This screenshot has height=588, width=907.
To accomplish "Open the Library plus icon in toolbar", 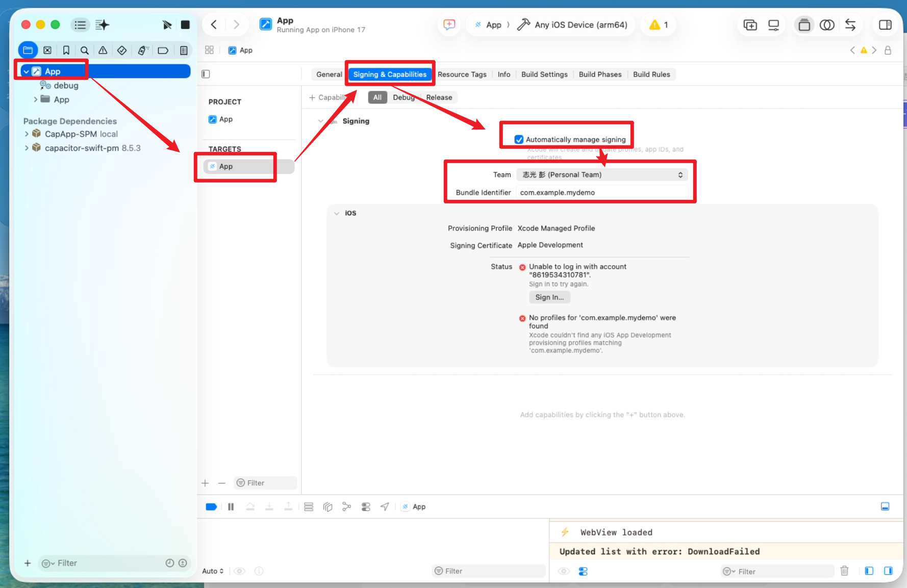I will (x=750, y=24).
